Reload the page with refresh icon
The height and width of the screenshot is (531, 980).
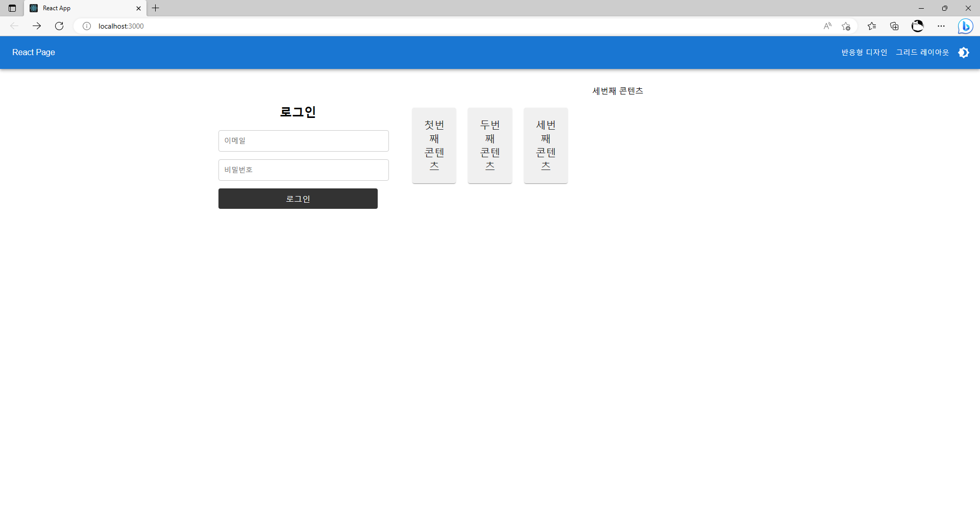[59, 26]
